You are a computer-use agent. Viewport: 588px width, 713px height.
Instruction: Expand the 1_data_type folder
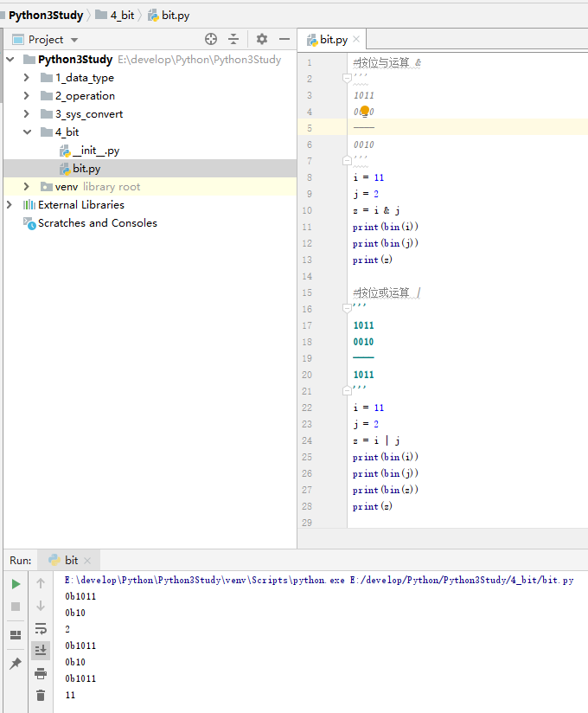27,78
